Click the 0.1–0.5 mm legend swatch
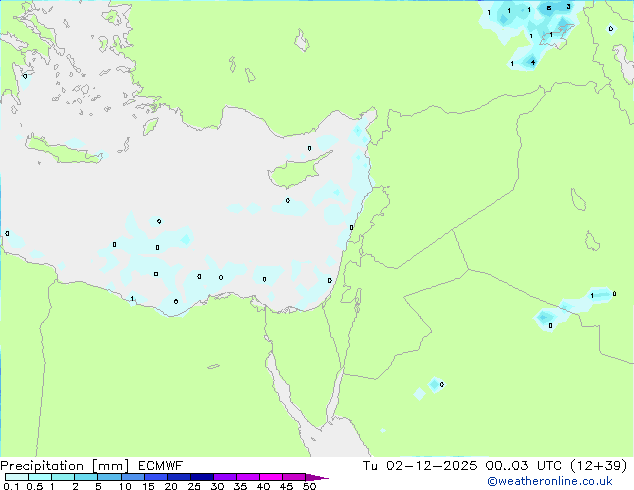The height and width of the screenshot is (490, 634). click(17, 477)
